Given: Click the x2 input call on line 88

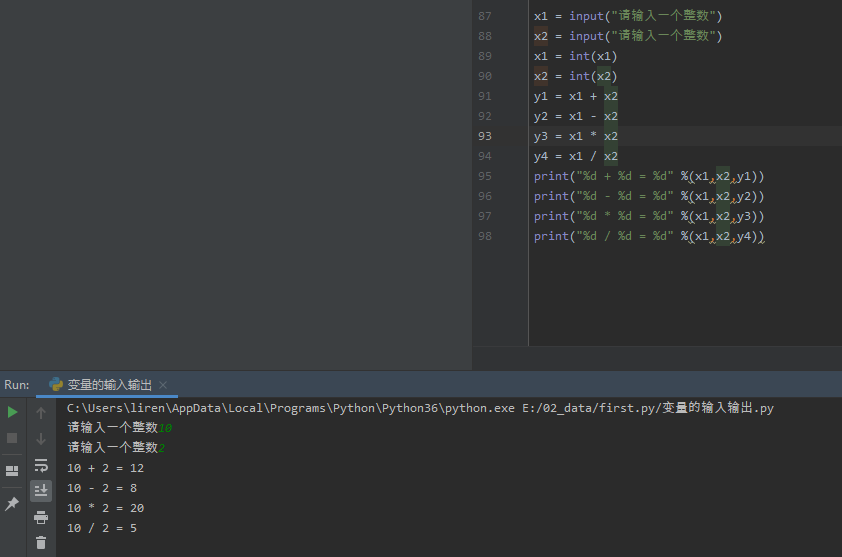Looking at the screenshot, I should [x=628, y=36].
